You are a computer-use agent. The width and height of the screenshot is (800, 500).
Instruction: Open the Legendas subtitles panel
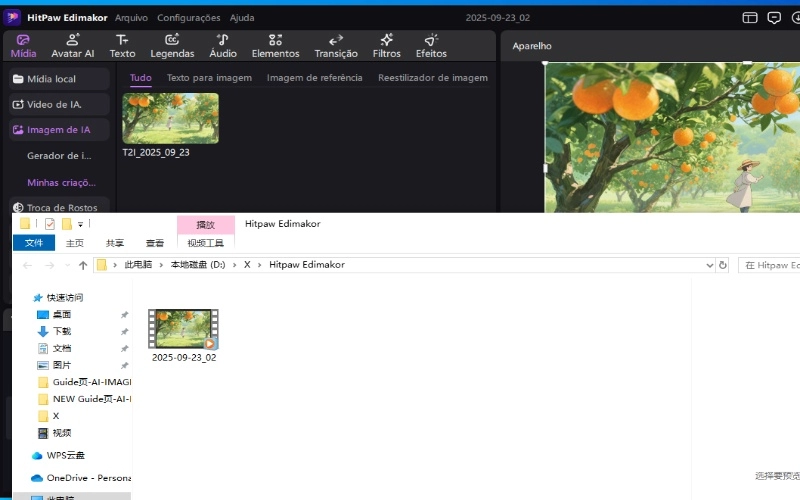click(x=172, y=45)
